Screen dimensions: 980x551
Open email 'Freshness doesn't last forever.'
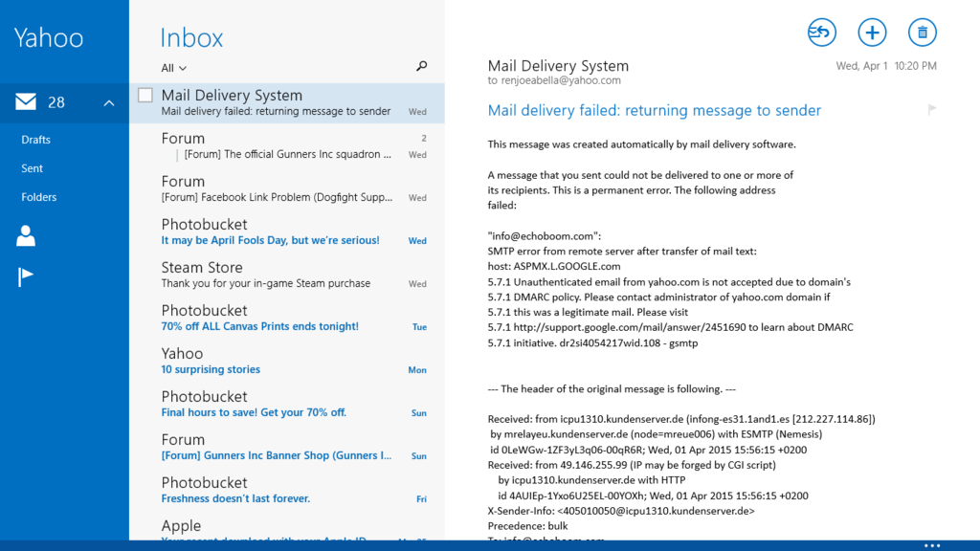click(287, 491)
